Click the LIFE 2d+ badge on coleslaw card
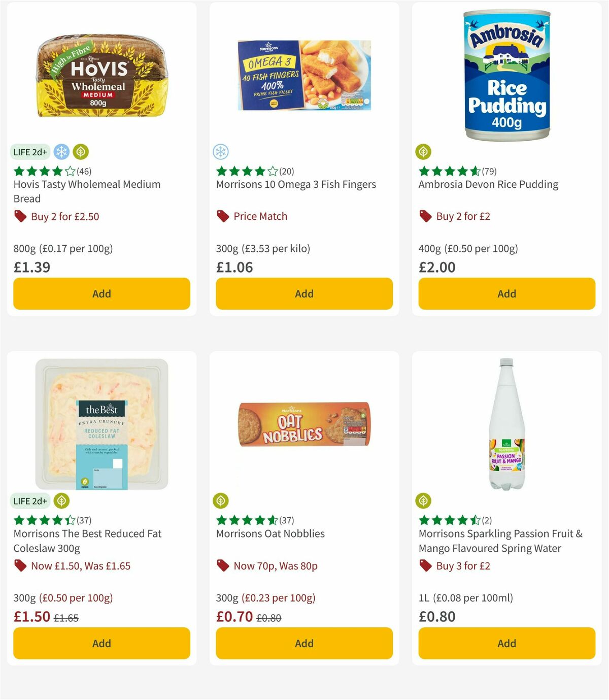The image size is (609, 700). pyautogui.click(x=30, y=501)
